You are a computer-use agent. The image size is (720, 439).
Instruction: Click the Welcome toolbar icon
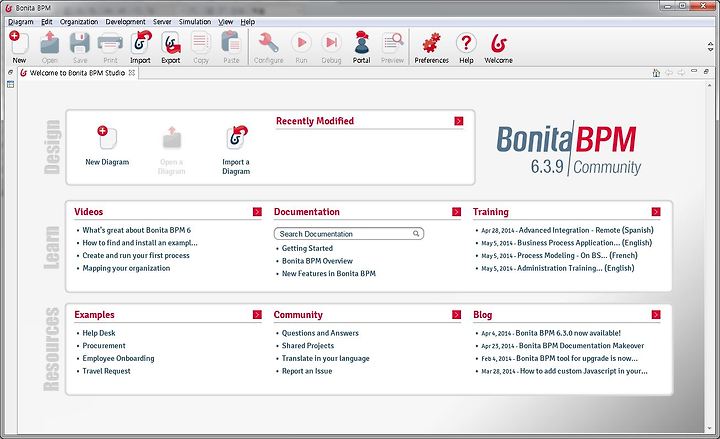coord(498,43)
